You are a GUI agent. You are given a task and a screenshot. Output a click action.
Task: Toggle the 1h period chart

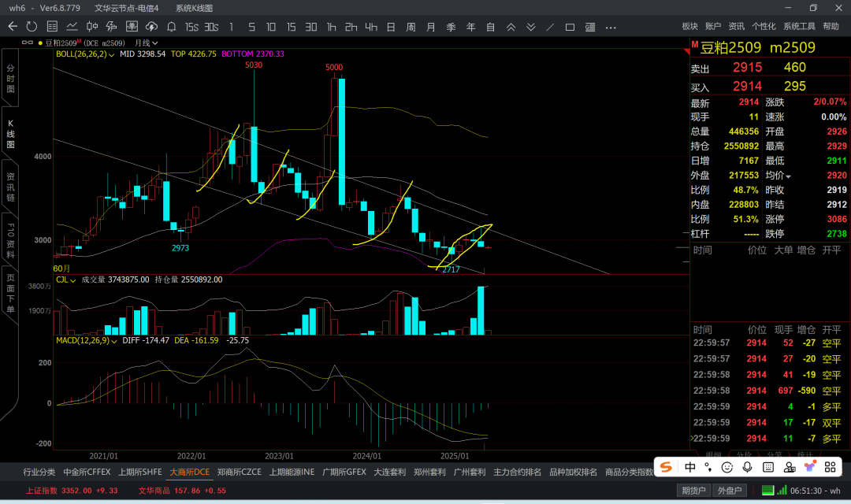pyautogui.click(x=332, y=27)
